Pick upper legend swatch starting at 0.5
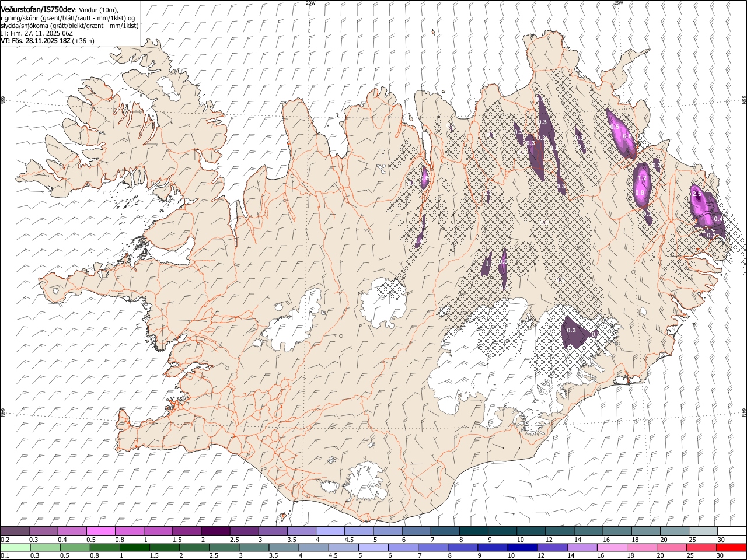The height and width of the screenshot is (560, 747). 100,531
